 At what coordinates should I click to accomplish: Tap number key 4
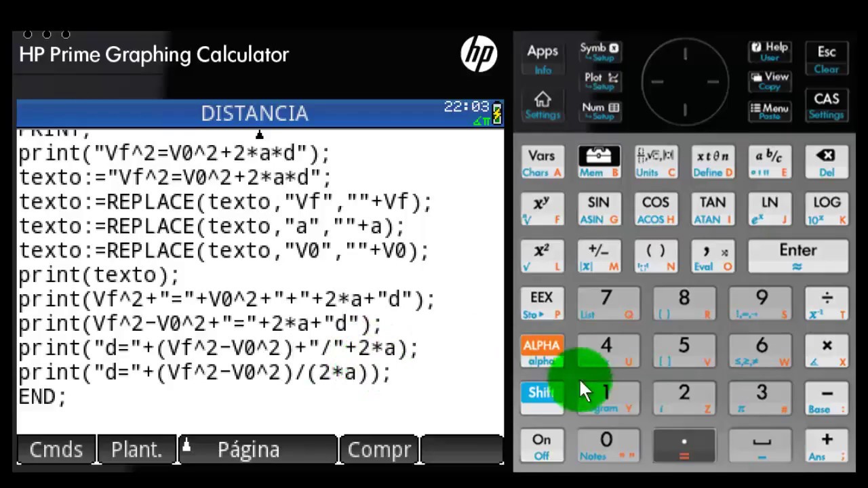pyautogui.click(x=608, y=352)
